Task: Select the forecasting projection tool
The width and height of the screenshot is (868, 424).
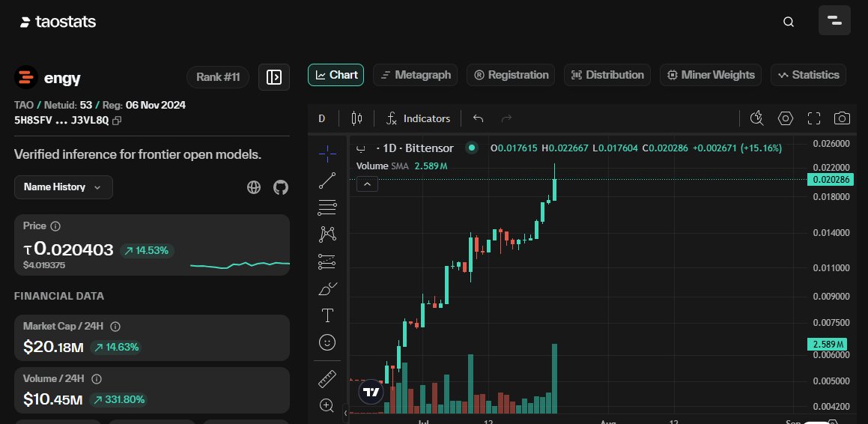Action: point(327,261)
